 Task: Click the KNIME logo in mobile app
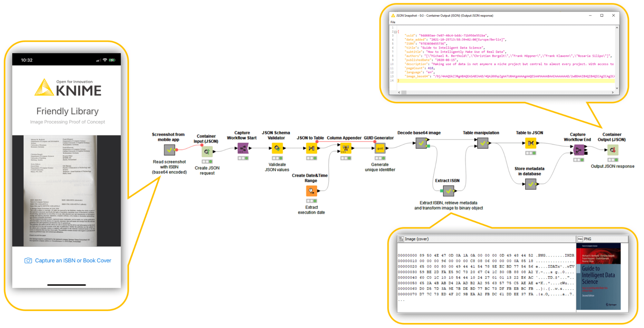click(x=68, y=88)
